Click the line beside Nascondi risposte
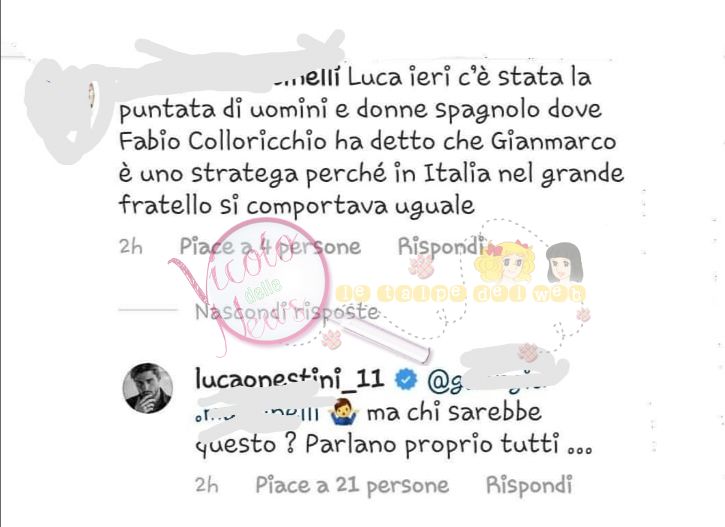The width and height of the screenshot is (725, 527). tap(148, 310)
